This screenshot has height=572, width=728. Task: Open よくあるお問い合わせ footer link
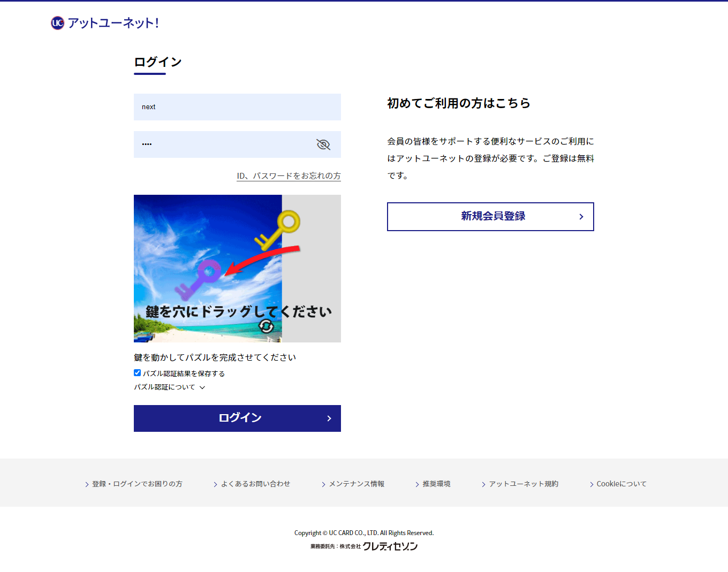click(x=255, y=484)
